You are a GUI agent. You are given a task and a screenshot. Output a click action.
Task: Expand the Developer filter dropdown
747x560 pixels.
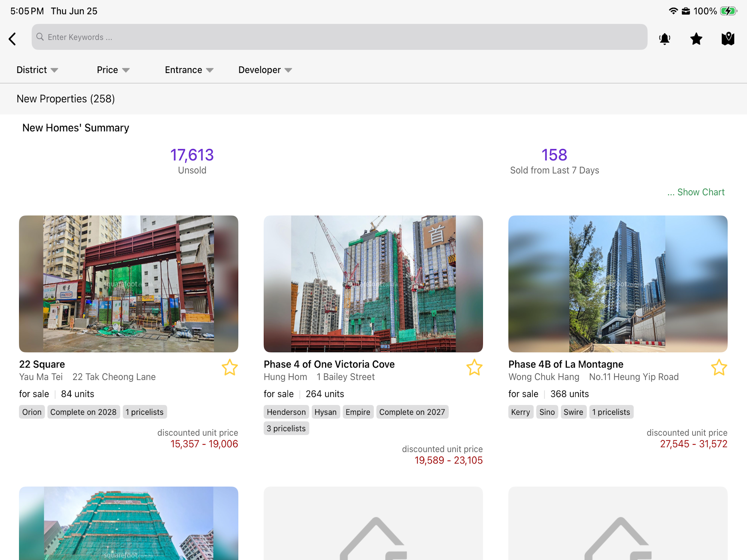click(x=265, y=70)
